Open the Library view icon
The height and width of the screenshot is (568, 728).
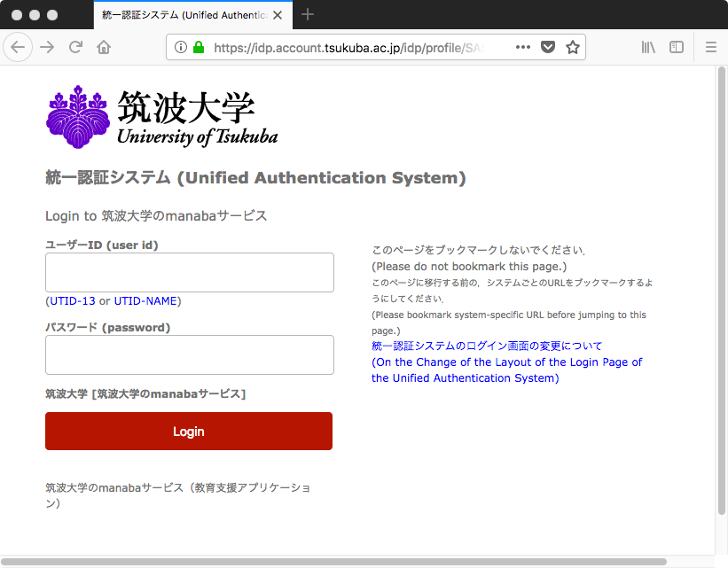point(648,47)
